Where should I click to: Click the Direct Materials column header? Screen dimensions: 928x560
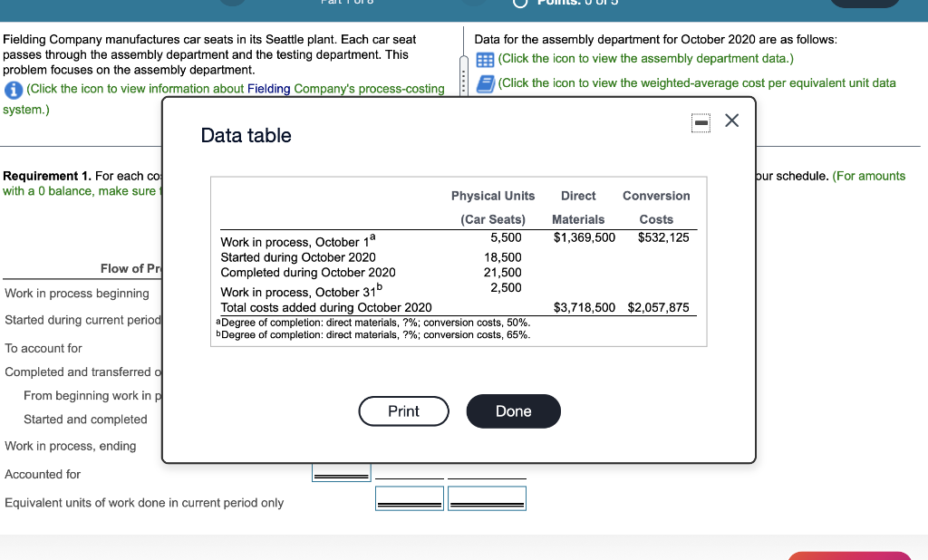click(578, 208)
